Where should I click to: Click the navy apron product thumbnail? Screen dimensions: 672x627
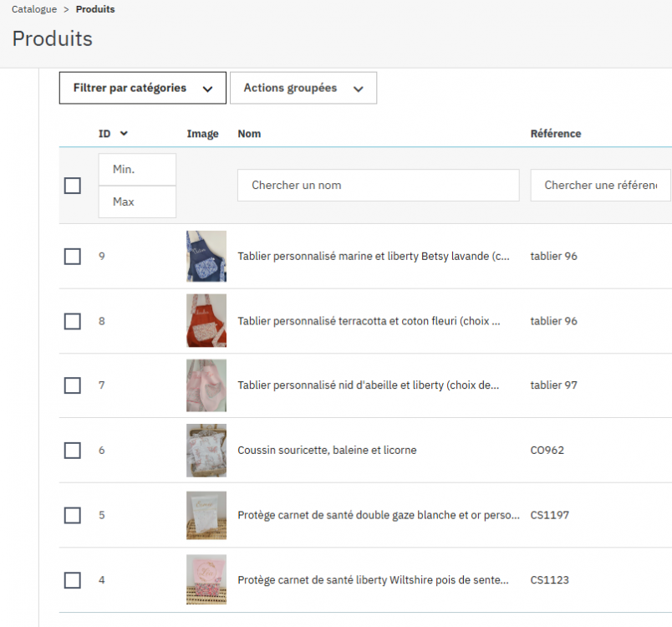(x=206, y=256)
